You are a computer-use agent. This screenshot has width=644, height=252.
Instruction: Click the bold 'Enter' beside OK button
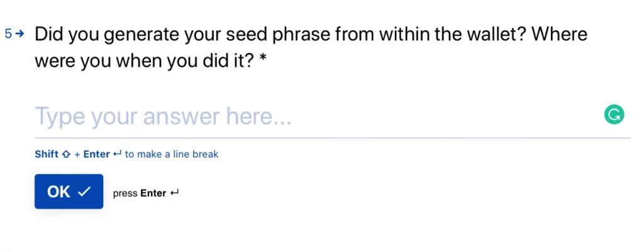coord(153,193)
